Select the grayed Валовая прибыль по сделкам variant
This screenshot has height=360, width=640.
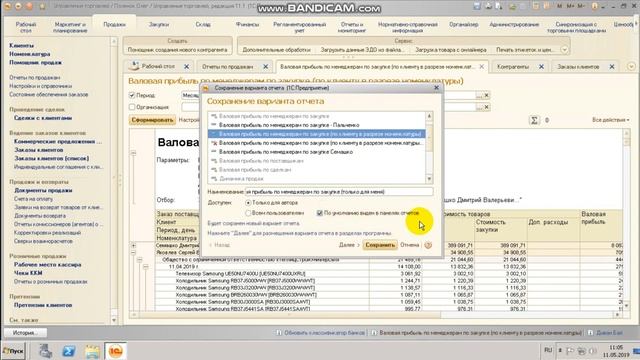[317, 170]
